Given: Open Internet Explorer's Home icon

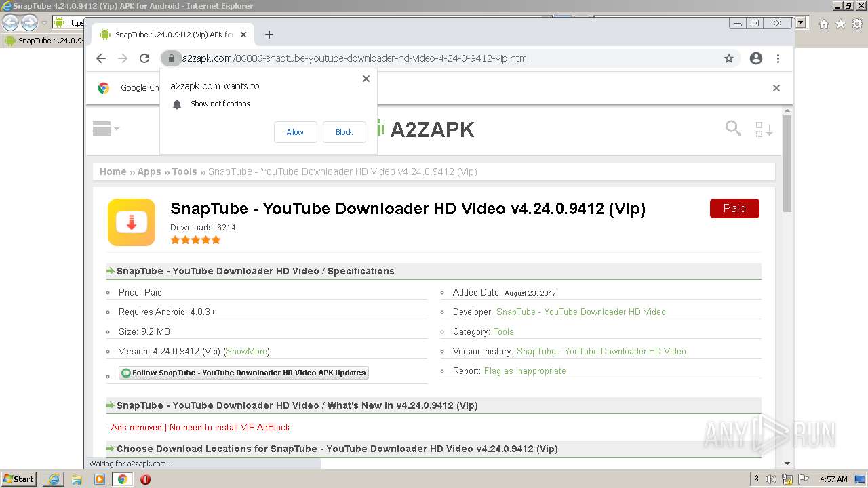Looking at the screenshot, I should point(823,24).
